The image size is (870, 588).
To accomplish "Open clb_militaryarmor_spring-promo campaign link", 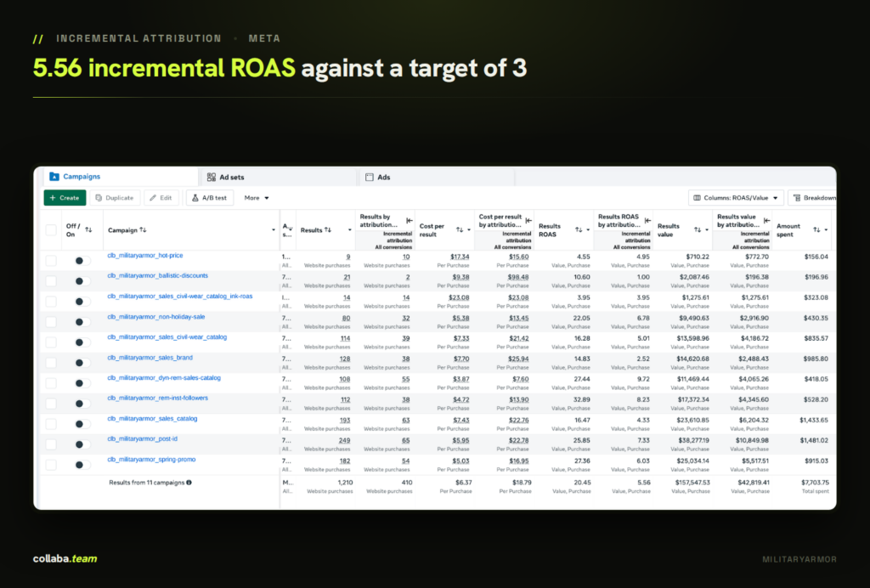I will [x=151, y=460].
